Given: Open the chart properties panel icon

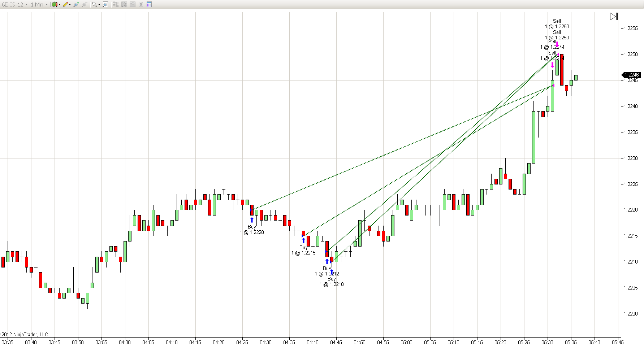Looking at the screenshot, I should [149, 5].
